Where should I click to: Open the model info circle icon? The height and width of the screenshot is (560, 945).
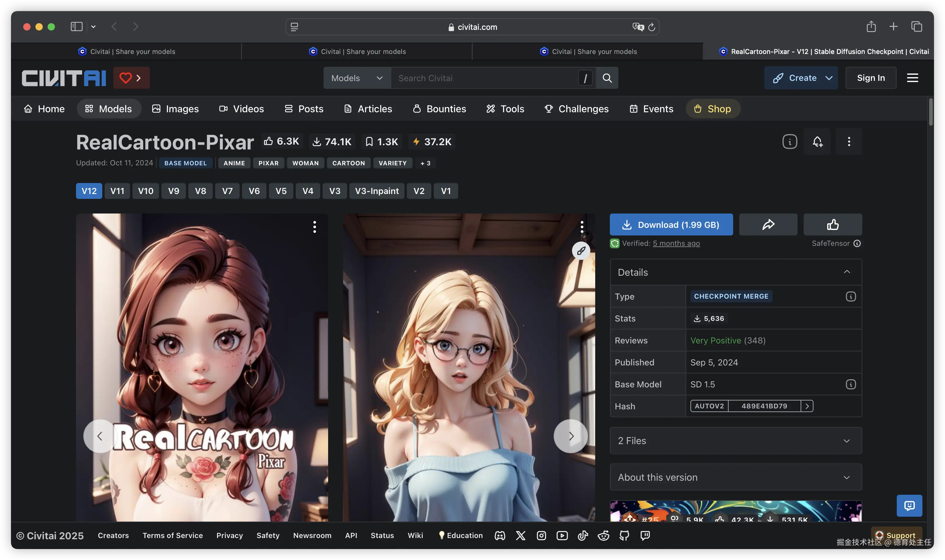tap(789, 142)
